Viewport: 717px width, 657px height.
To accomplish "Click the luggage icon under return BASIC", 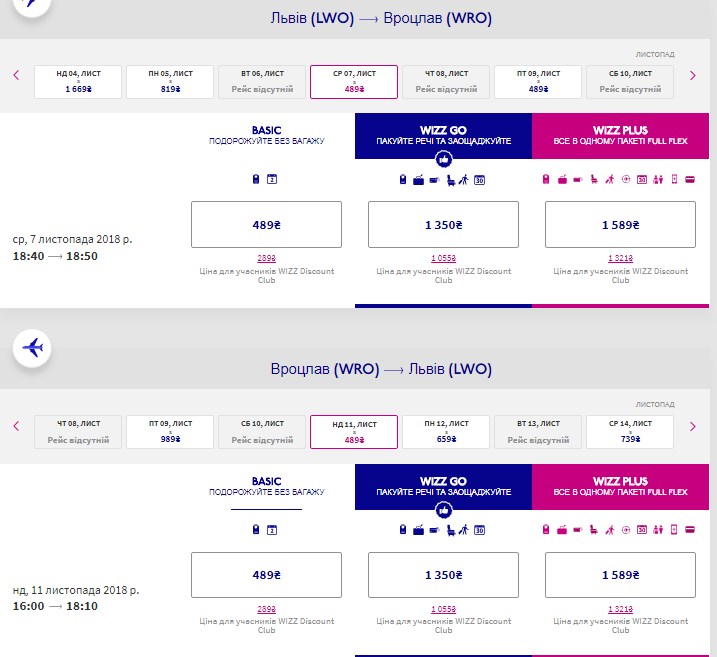I will 257,529.
